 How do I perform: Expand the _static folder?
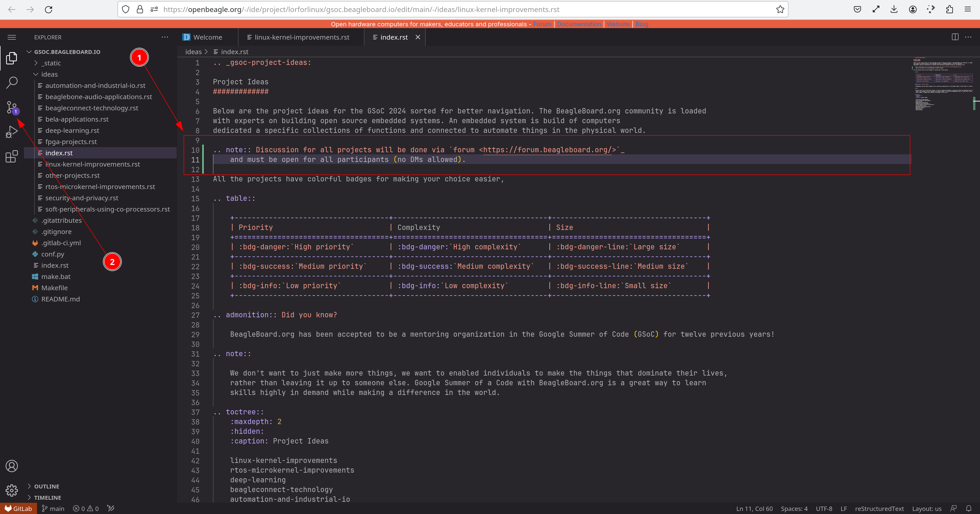(x=51, y=63)
